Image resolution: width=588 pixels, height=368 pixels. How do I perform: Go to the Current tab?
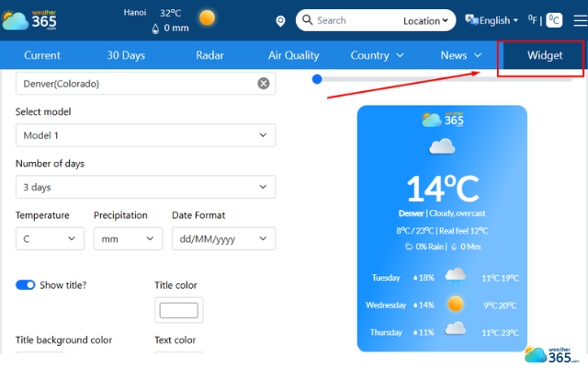(42, 55)
